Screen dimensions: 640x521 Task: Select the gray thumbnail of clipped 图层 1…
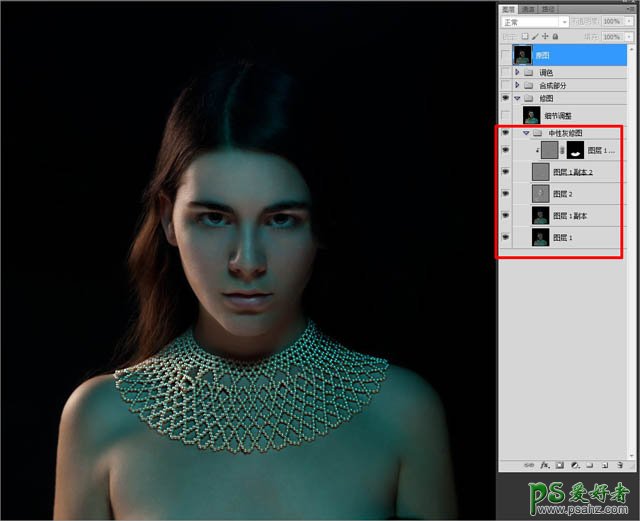[x=550, y=150]
